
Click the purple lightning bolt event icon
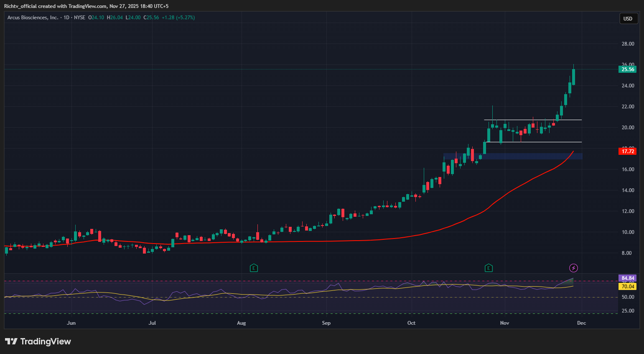pyautogui.click(x=574, y=268)
